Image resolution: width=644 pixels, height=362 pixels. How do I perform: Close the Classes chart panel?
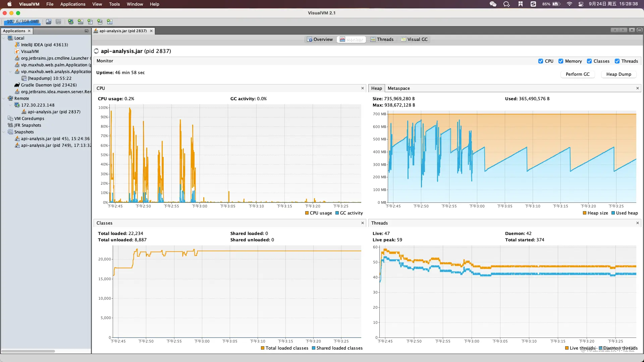[363, 223]
